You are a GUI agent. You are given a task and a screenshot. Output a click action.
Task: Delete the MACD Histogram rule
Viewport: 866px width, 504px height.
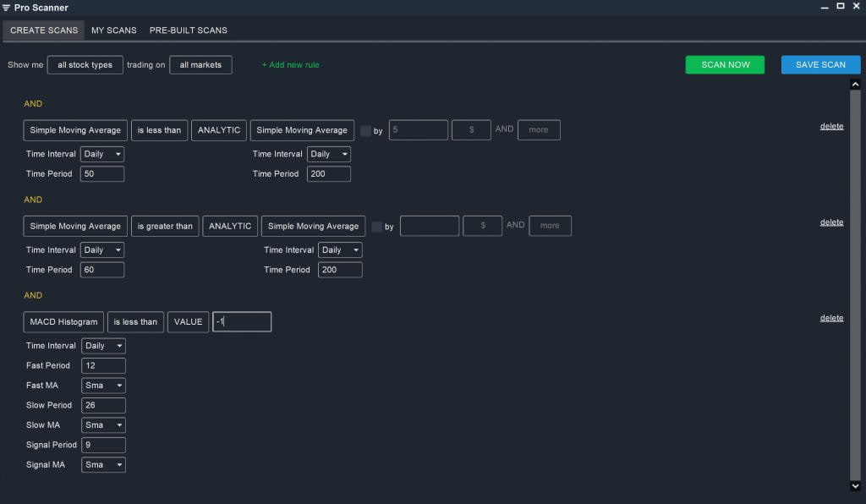pyautogui.click(x=831, y=318)
